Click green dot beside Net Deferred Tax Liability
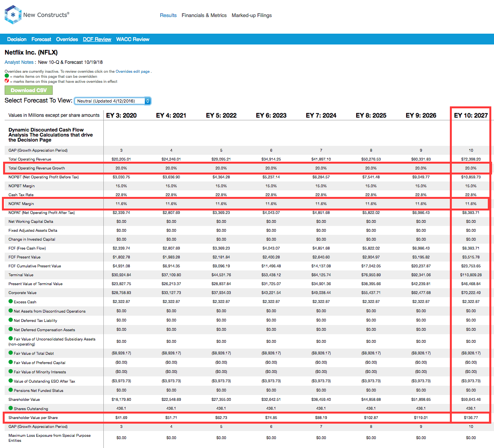Image resolution: width=494 pixels, height=448 pixels. click(11, 320)
